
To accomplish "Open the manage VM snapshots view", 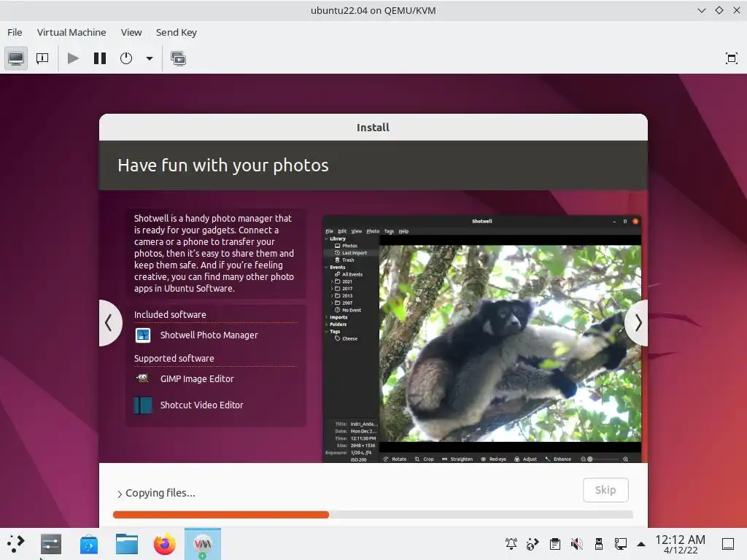I will point(178,58).
